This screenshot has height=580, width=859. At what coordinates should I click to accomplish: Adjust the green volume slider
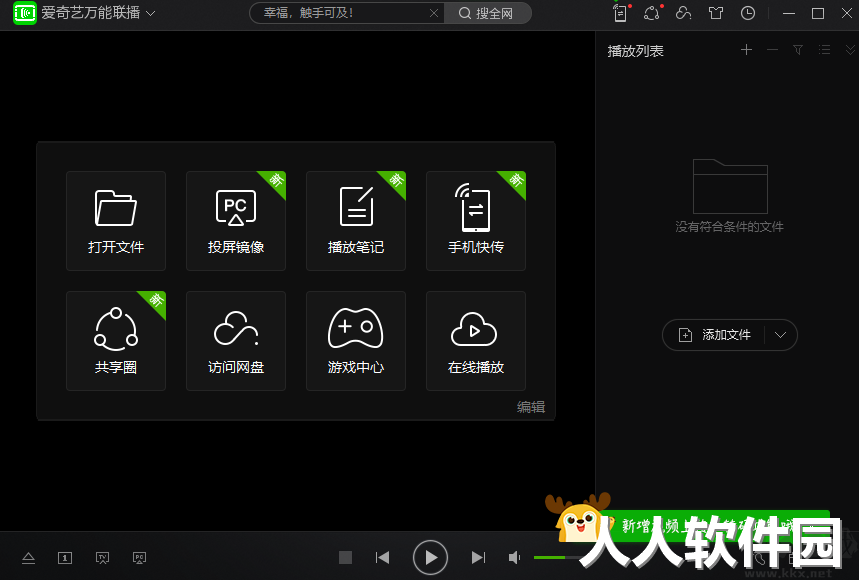[557, 558]
